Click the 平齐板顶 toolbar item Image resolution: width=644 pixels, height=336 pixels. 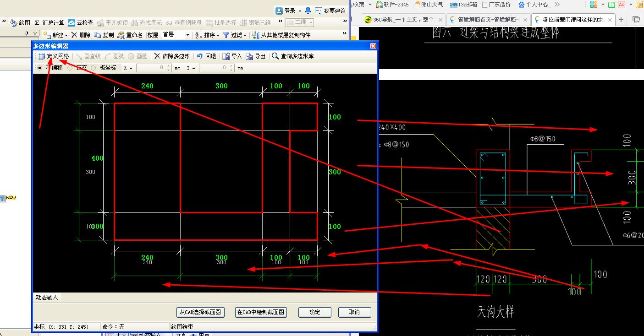112,22
